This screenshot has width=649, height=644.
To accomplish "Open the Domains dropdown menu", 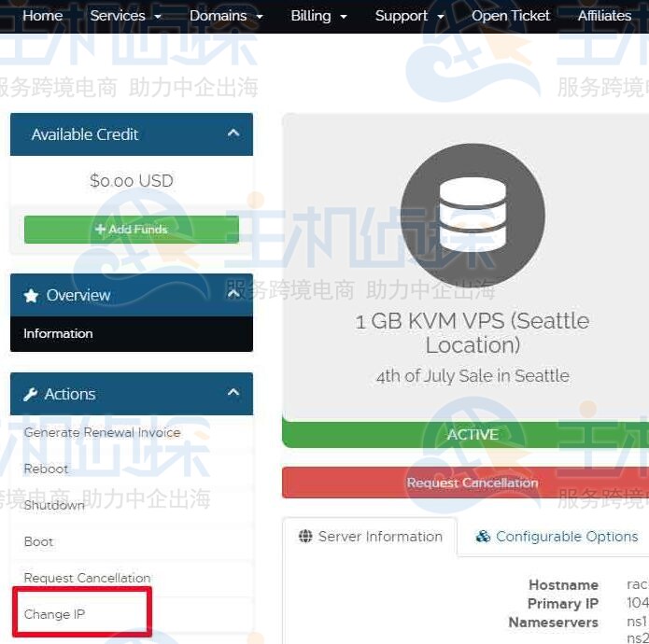I will click(x=226, y=16).
